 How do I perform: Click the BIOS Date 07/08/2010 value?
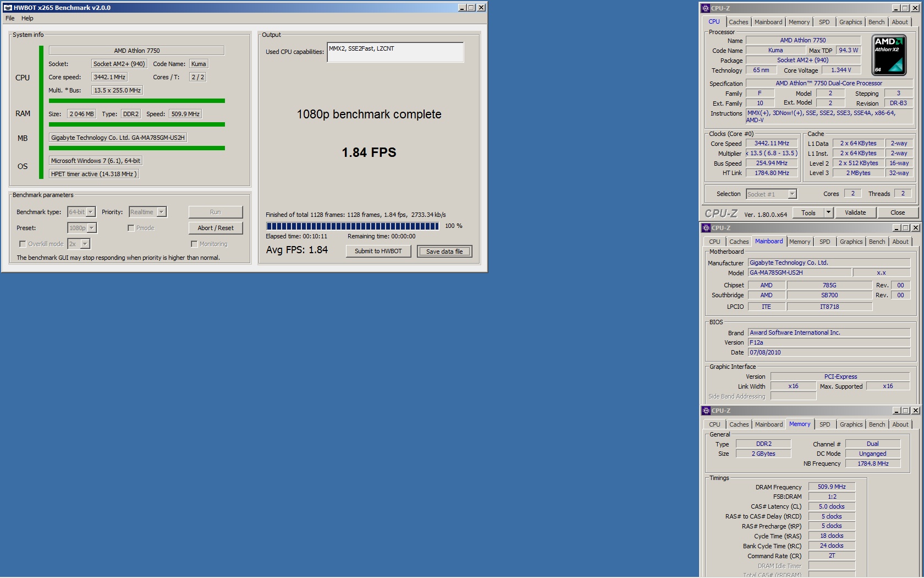tap(829, 352)
